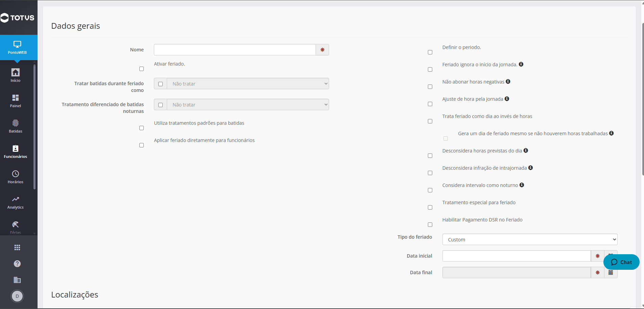The image size is (644, 309).
Task: Go to Início home page
Action: pyautogui.click(x=16, y=75)
